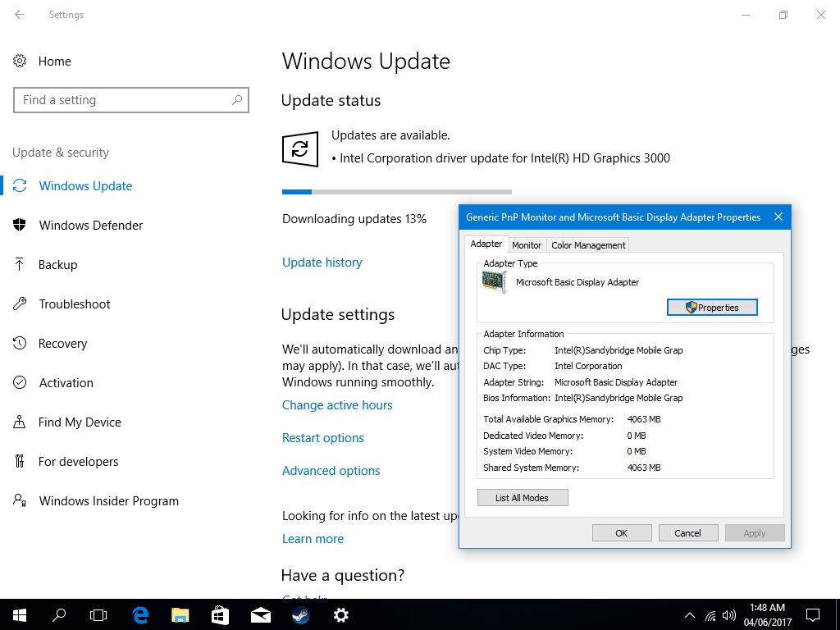Open Windows Defender shield item
Image resolution: width=840 pixels, height=630 pixels.
click(20, 225)
